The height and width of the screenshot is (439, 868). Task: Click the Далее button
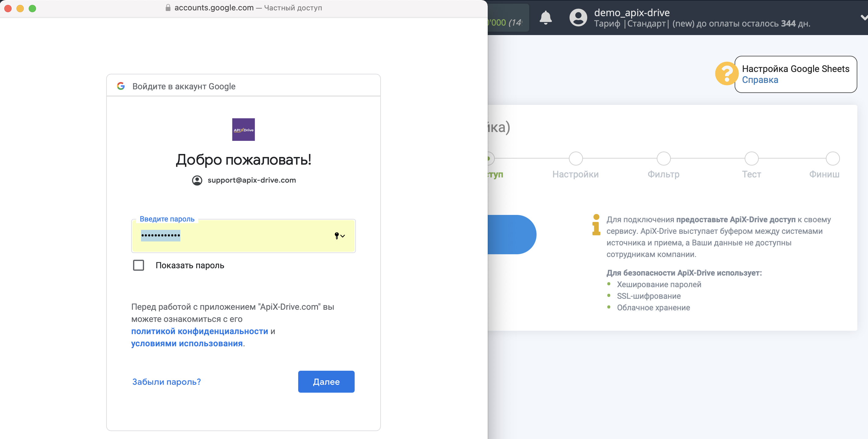326,381
